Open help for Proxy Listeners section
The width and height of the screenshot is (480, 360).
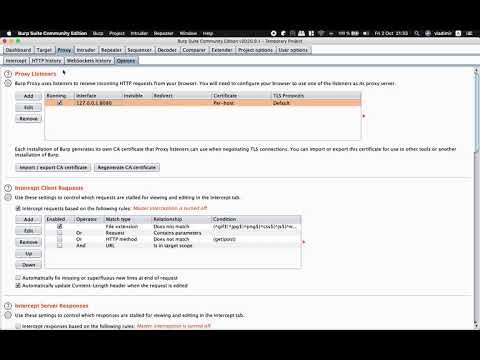pyautogui.click(x=8, y=74)
